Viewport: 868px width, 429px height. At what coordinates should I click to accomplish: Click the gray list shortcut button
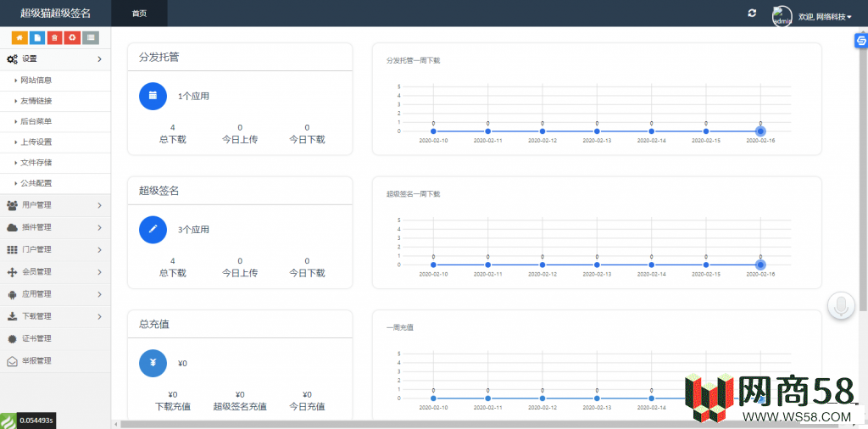pyautogui.click(x=90, y=37)
